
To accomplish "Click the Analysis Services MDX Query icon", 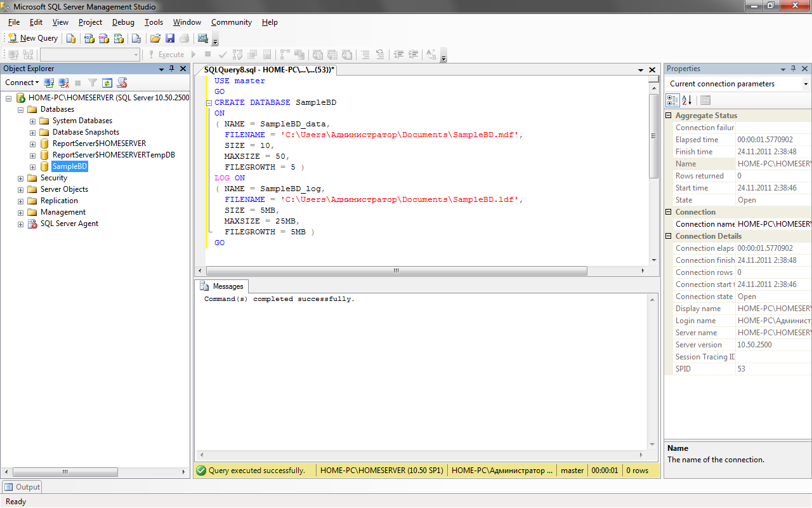I will (x=89, y=38).
